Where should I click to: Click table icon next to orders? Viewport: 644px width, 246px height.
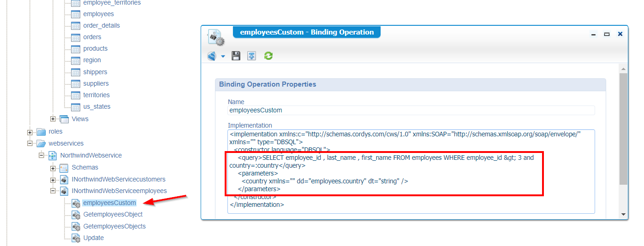coord(76,37)
